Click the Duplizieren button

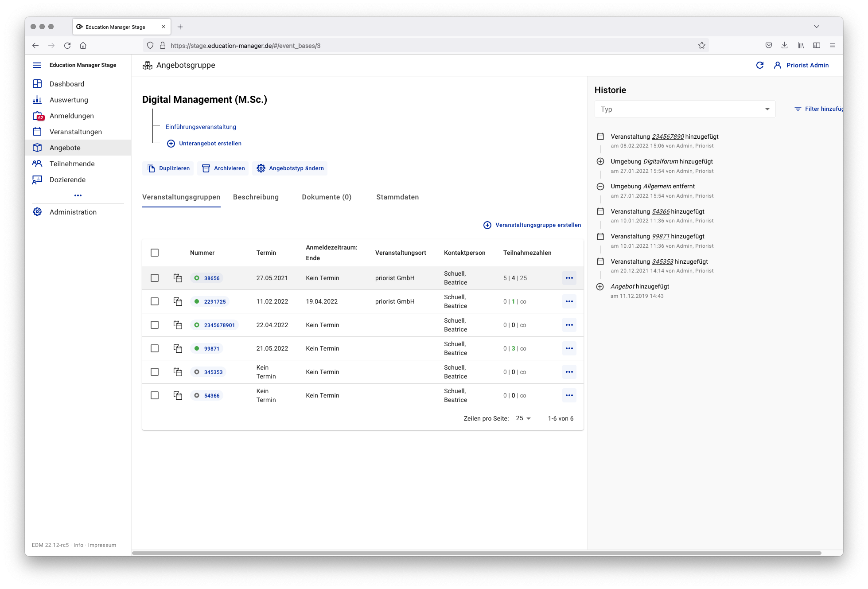(x=168, y=168)
